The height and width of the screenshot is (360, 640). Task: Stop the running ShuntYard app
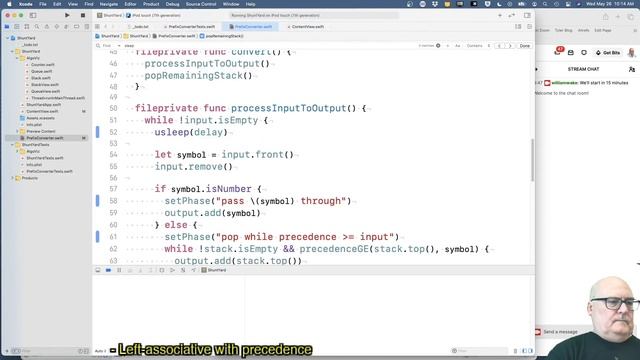(83, 16)
